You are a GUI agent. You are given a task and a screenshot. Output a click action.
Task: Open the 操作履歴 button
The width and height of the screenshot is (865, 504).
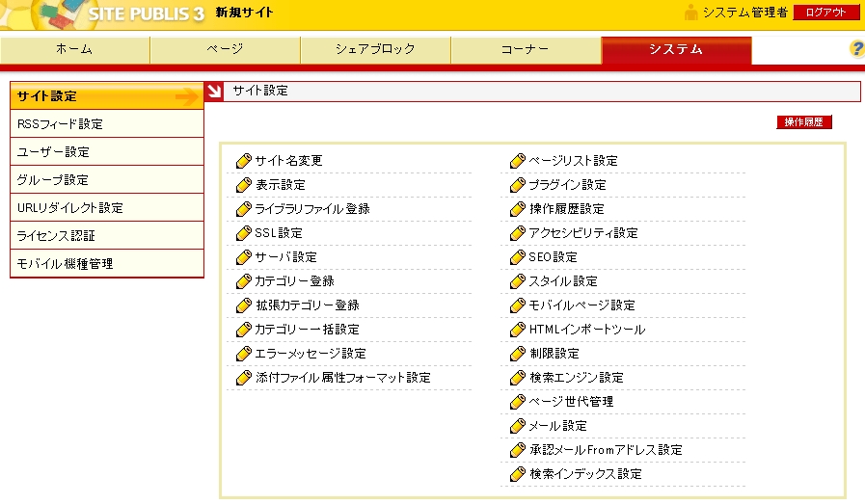click(804, 122)
